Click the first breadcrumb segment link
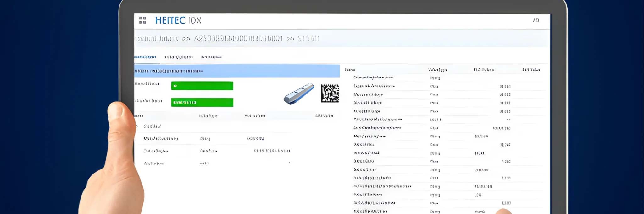The height and width of the screenshot is (214, 644). 157,39
